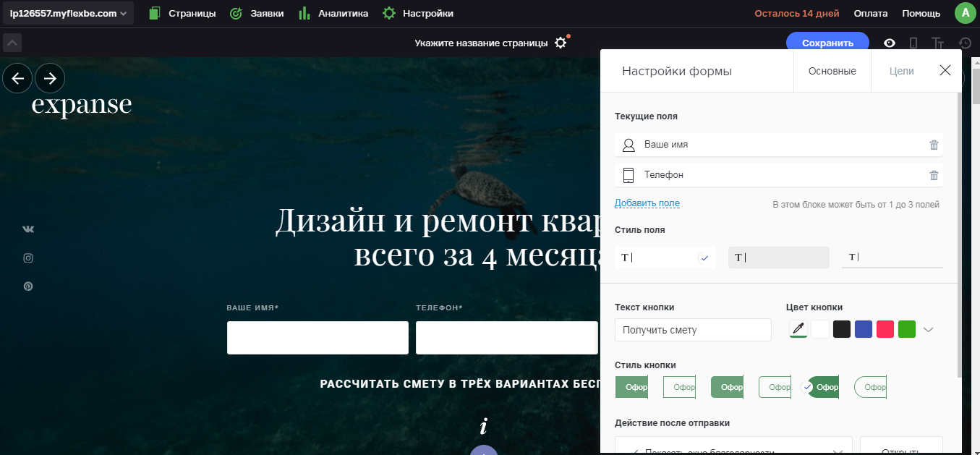Image resolution: width=980 pixels, height=455 pixels.
Task: Select the outlined button style variant
Action: [x=679, y=387]
